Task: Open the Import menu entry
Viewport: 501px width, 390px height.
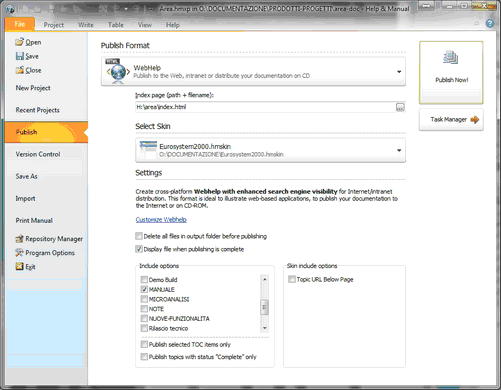Action: click(25, 198)
